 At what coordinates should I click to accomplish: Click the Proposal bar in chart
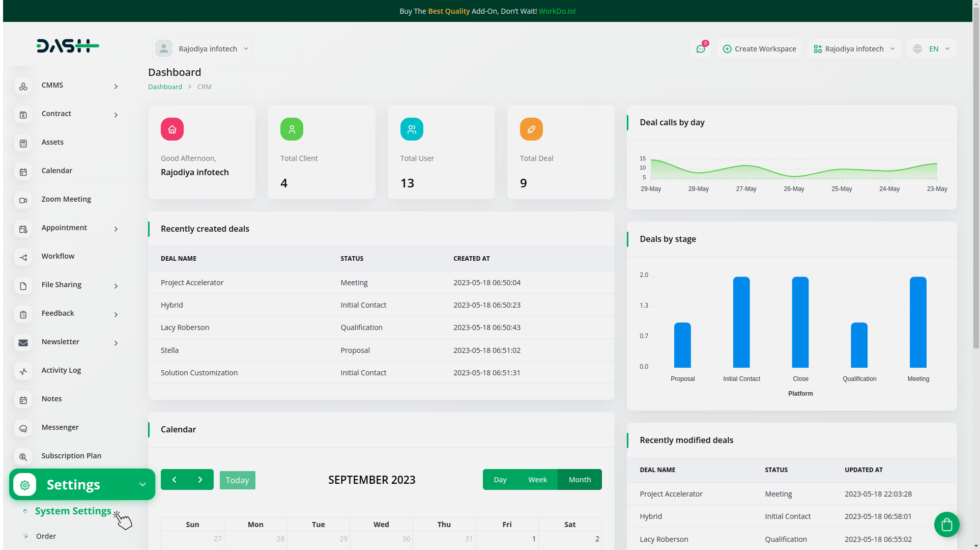(682, 345)
